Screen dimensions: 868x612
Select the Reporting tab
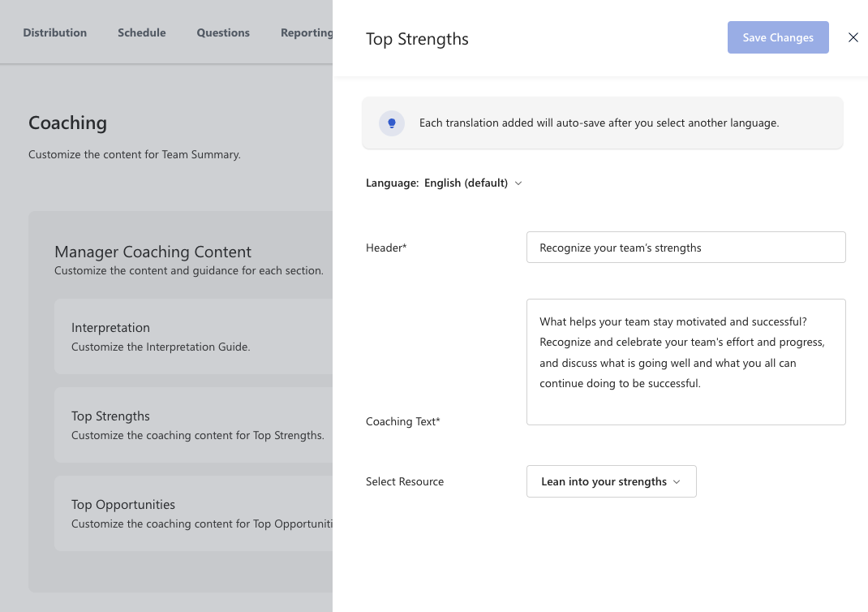tap(307, 32)
